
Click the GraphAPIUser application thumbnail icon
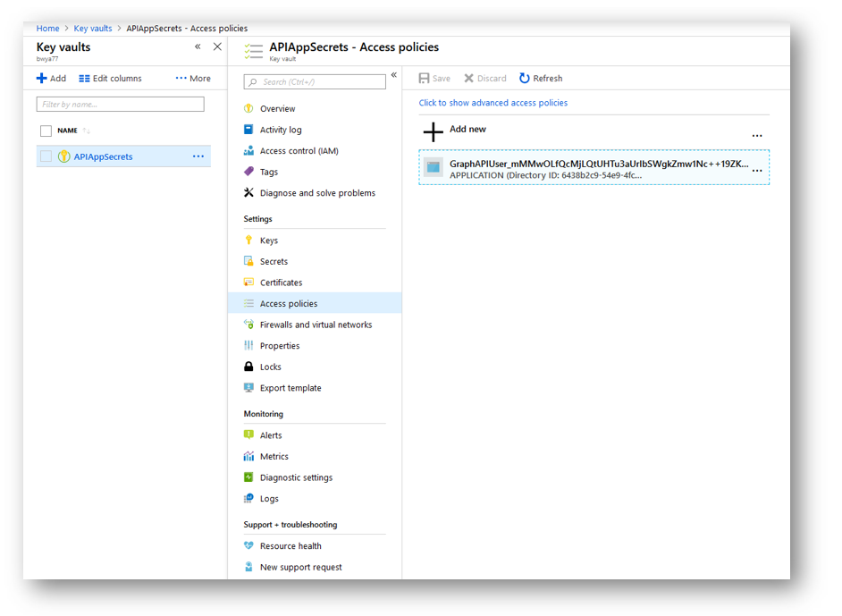[x=434, y=167]
